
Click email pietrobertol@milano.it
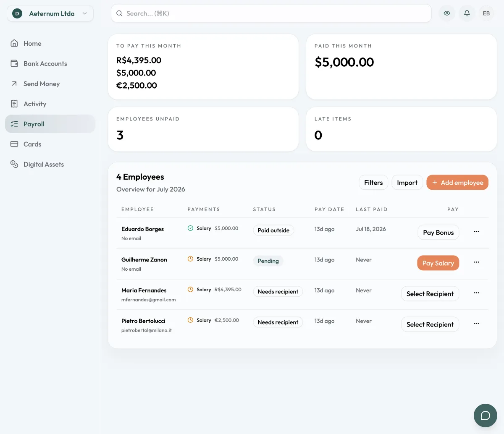[x=147, y=330]
